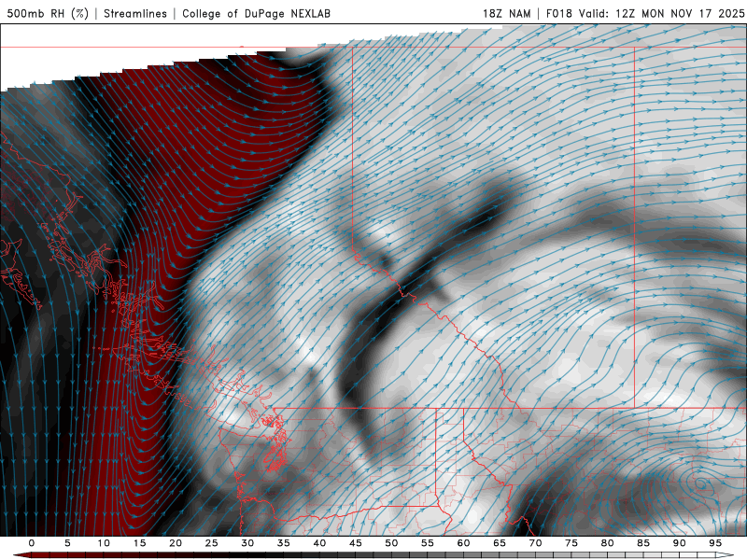Click the colorbar label "25"
747x560 pixels.
coord(212,543)
